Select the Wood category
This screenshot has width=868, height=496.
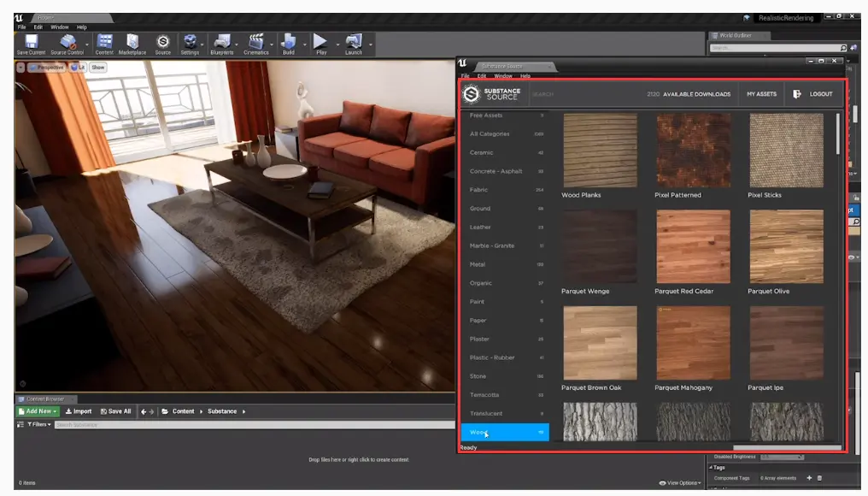pyautogui.click(x=505, y=432)
